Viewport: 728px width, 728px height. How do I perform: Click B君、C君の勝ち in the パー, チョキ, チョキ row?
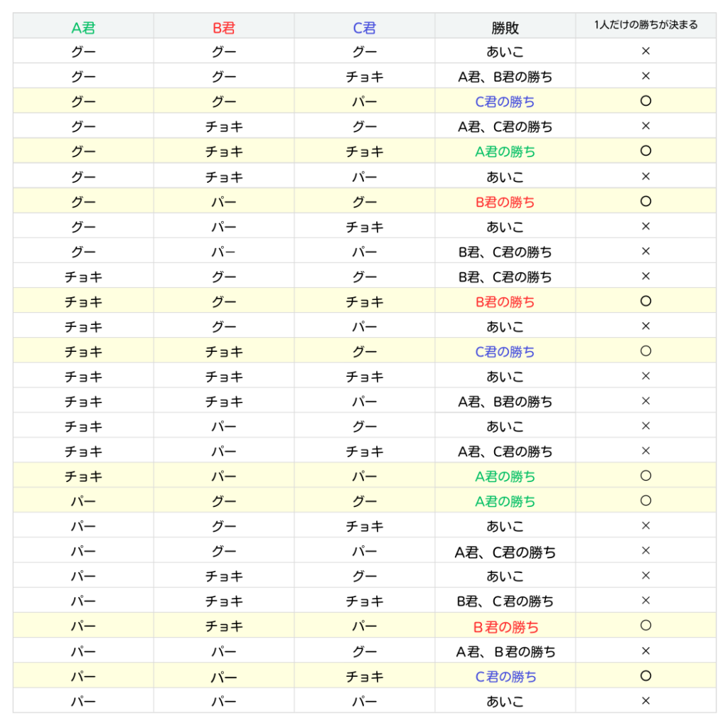[x=505, y=601]
